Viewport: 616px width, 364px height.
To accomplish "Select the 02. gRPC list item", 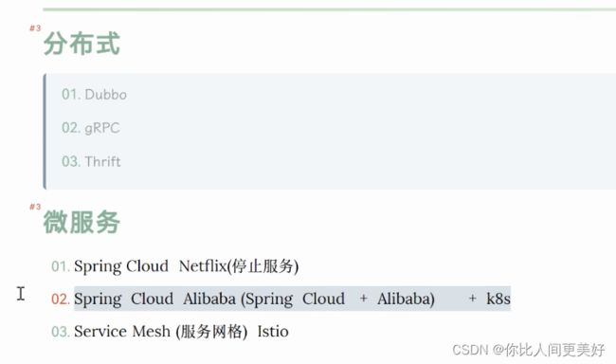I will (91, 128).
